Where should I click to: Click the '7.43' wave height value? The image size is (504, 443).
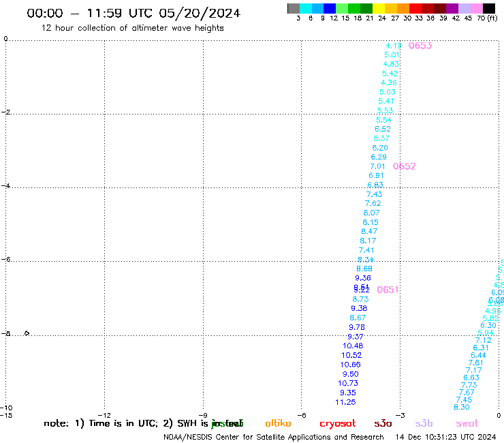tap(374, 194)
